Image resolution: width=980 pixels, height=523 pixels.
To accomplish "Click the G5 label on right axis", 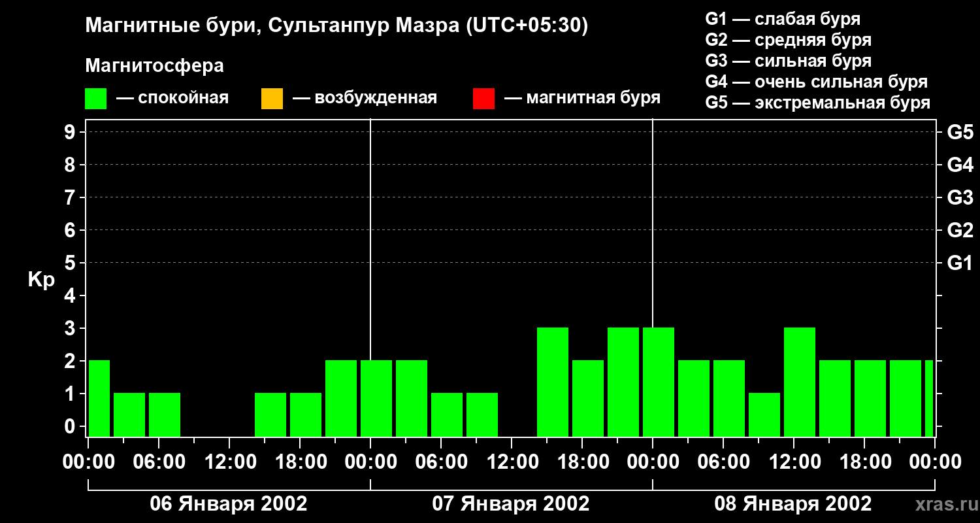I will pos(960,132).
